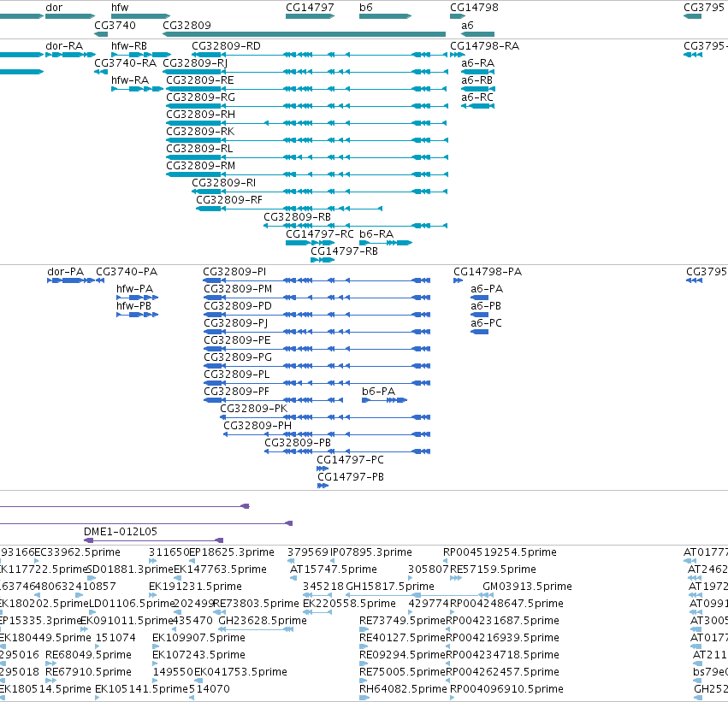Select the hfw-PB protein label
Image resolution: width=728 pixels, height=702 pixels.
pyautogui.click(x=133, y=306)
